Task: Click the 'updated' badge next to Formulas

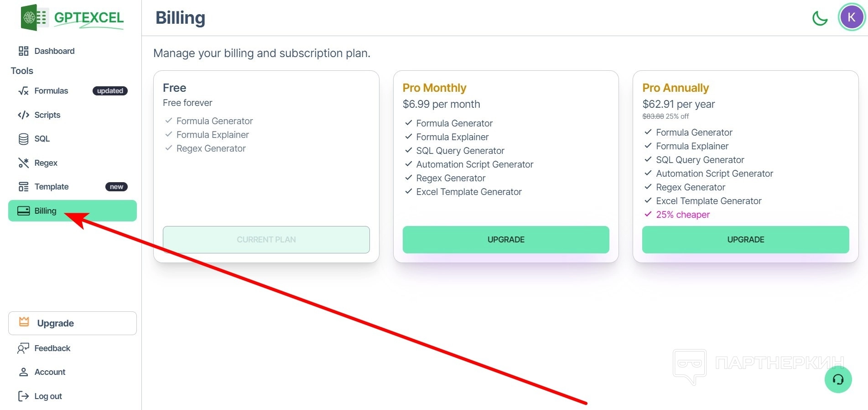Action: click(x=110, y=91)
